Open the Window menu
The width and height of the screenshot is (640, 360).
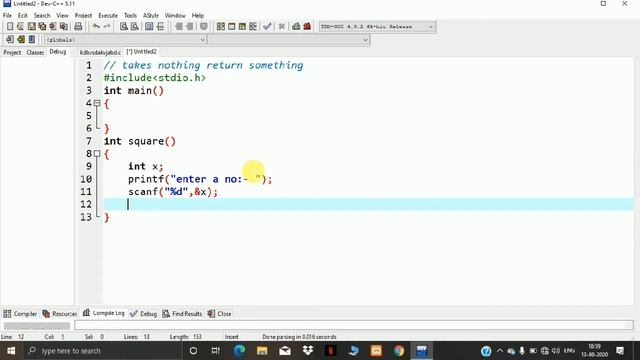pos(175,16)
